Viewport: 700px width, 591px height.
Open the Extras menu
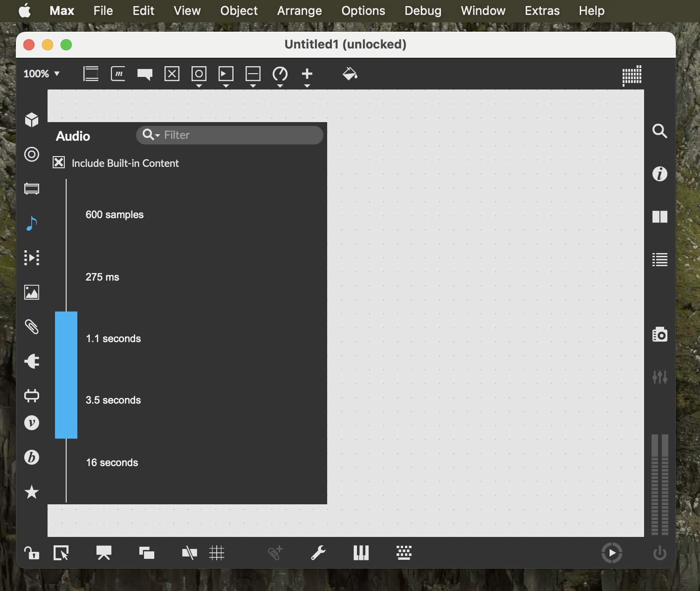[x=542, y=11]
